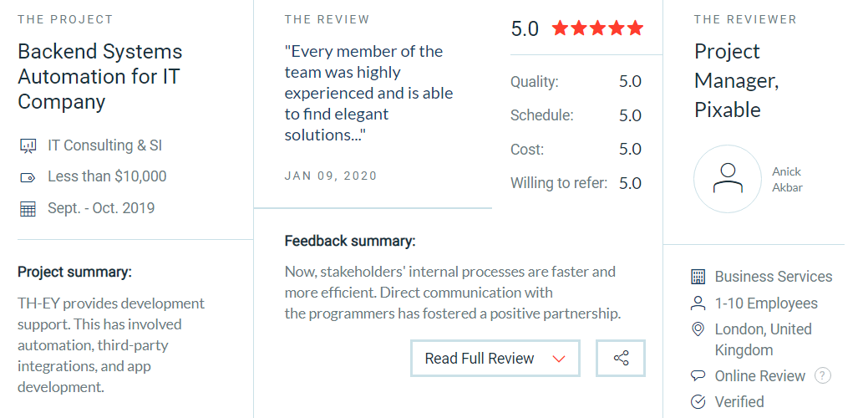Click the Project Manager, Pixable heading
The width and height of the screenshot is (868, 418).
[736, 80]
